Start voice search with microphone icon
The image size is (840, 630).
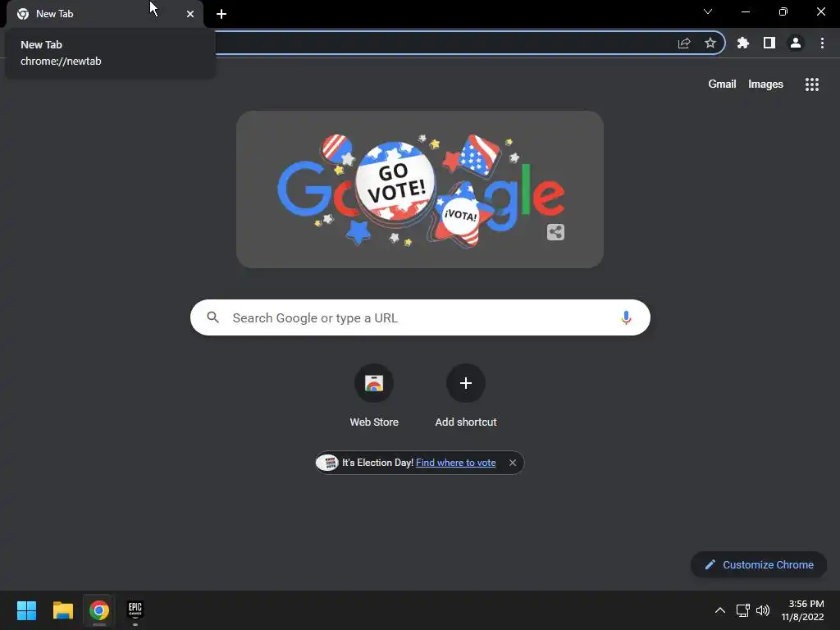point(626,317)
